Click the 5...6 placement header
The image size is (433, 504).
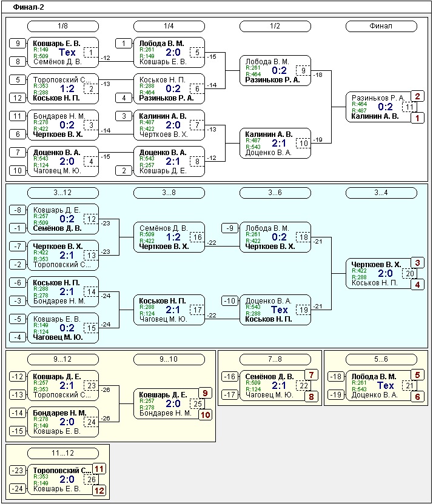click(381, 359)
